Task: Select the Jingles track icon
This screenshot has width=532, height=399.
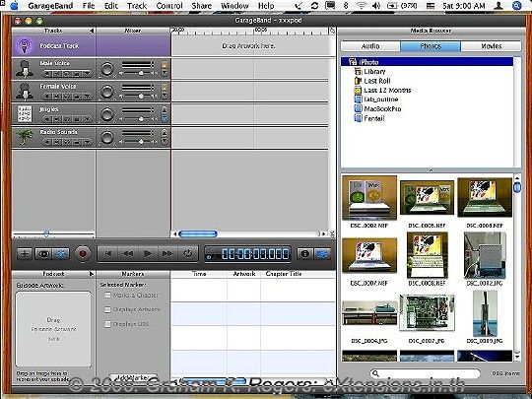Action: tap(25, 114)
